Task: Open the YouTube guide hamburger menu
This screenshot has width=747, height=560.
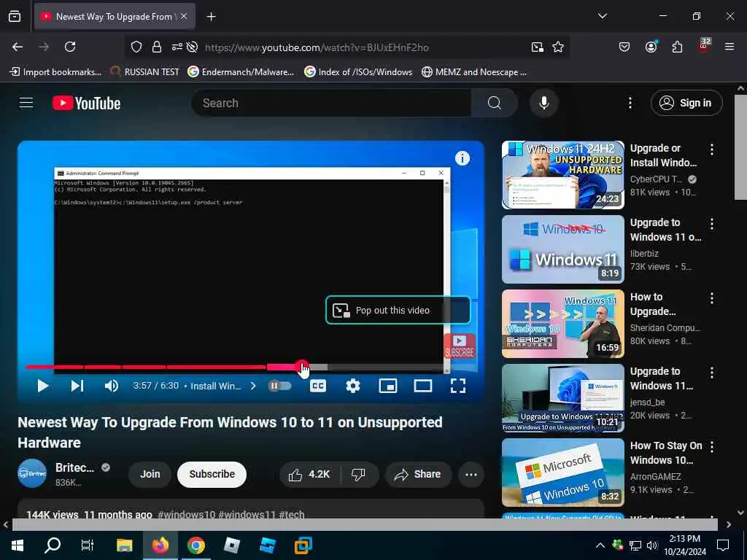Action: (x=26, y=103)
